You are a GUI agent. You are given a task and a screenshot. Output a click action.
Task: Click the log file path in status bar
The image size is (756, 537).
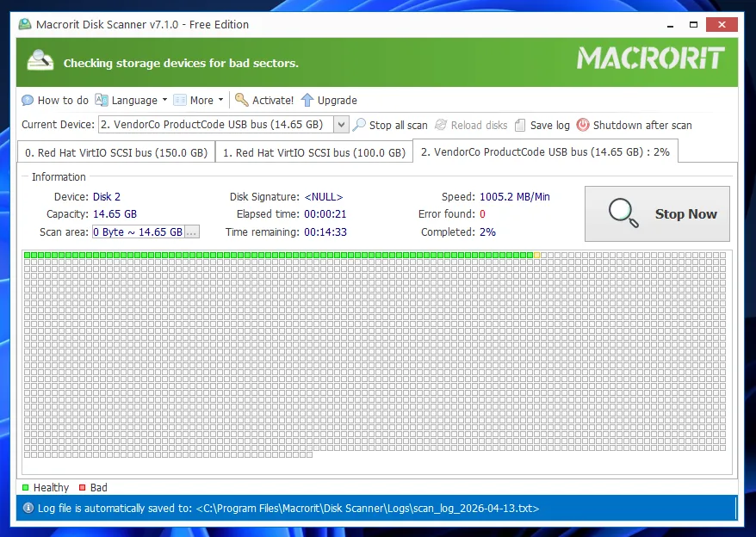tap(368, 508)
